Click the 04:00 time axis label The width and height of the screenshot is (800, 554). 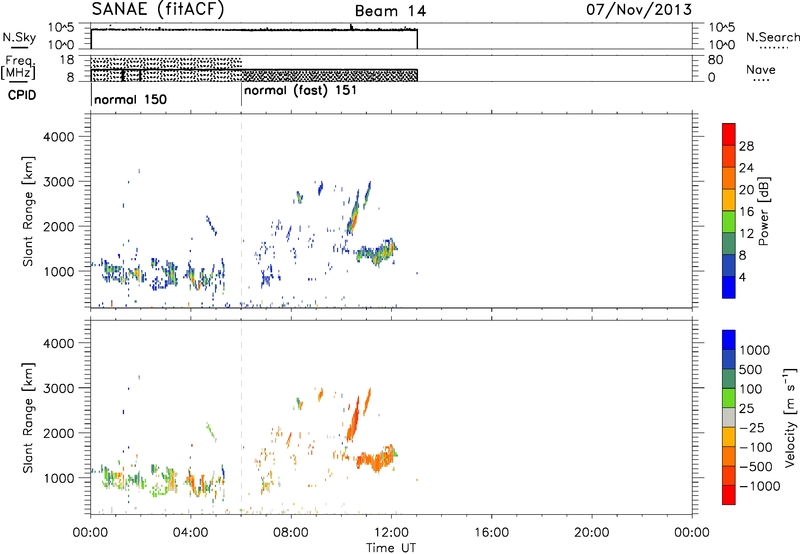(190, 533)
